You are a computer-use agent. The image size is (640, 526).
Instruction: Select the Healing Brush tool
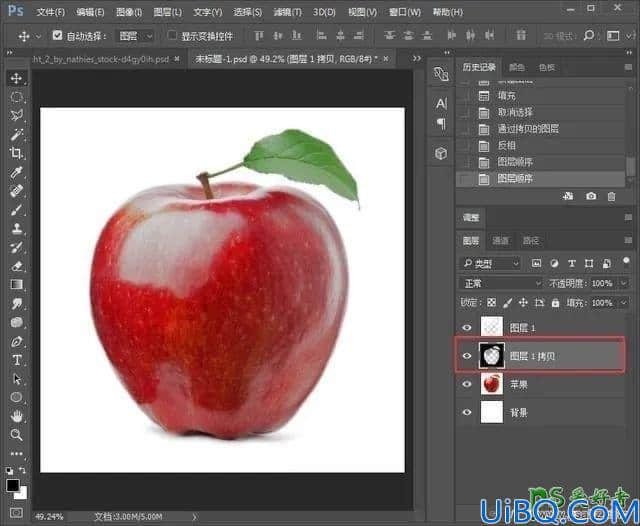click(16, 191)
